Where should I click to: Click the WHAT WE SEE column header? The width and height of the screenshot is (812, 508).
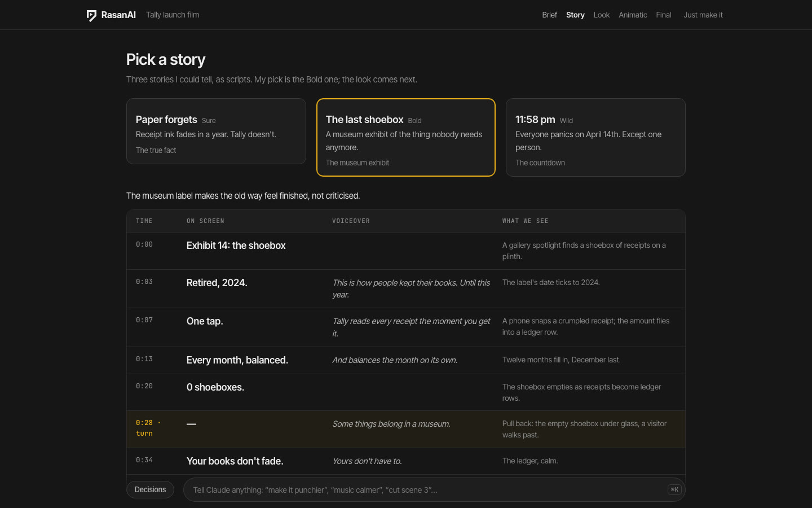(526, 221)
